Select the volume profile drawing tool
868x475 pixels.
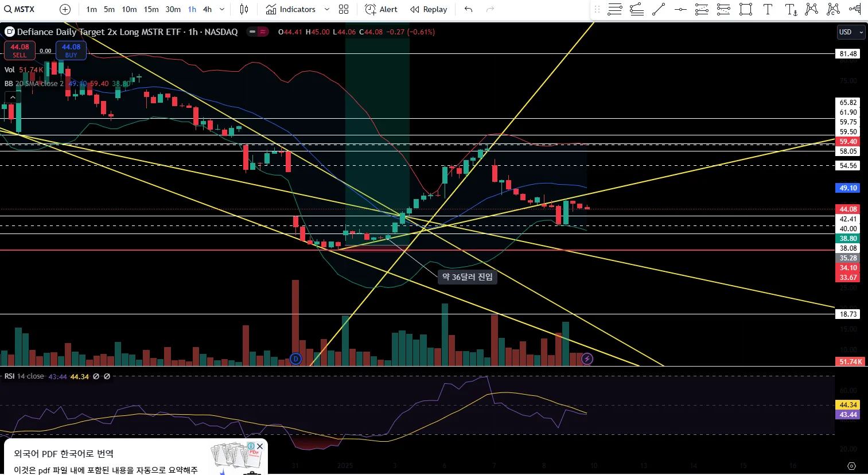point(855,9)
